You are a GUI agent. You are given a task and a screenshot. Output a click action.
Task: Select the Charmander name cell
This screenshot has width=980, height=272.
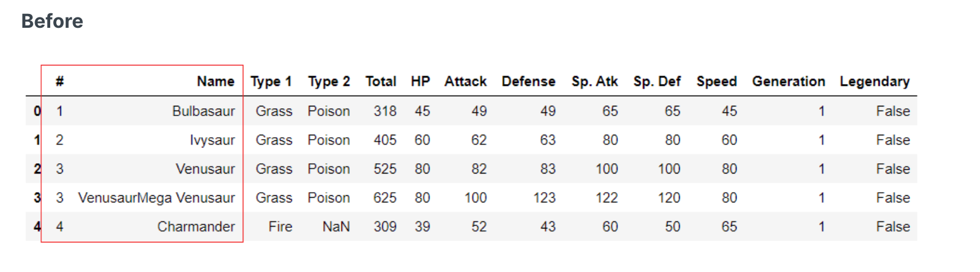click(196, 227)
